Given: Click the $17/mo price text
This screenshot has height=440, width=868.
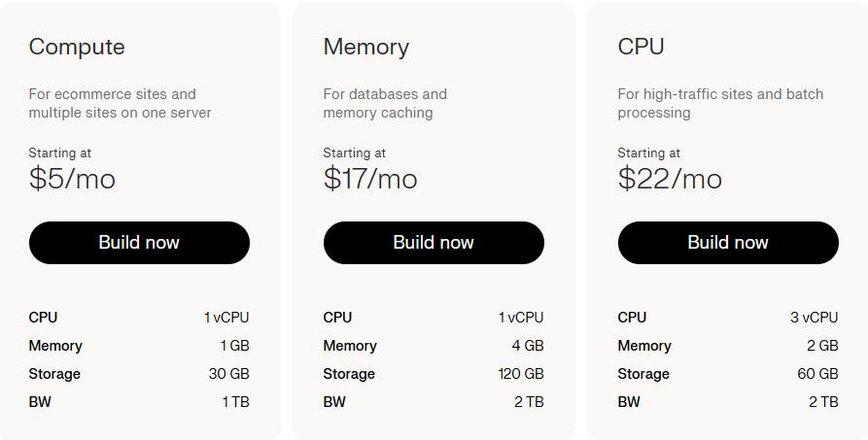Looking at the screenshot, I should click(x=370, y=179).
